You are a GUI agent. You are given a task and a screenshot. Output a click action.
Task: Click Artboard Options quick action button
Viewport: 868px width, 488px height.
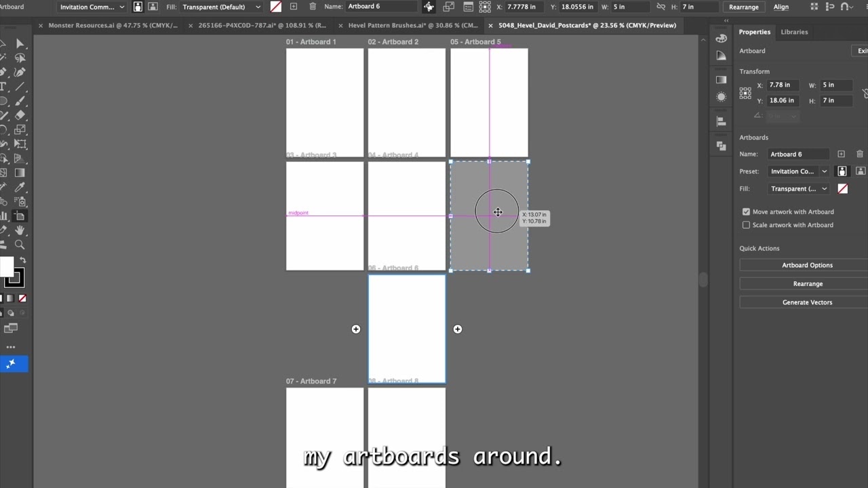coord(807,265)
